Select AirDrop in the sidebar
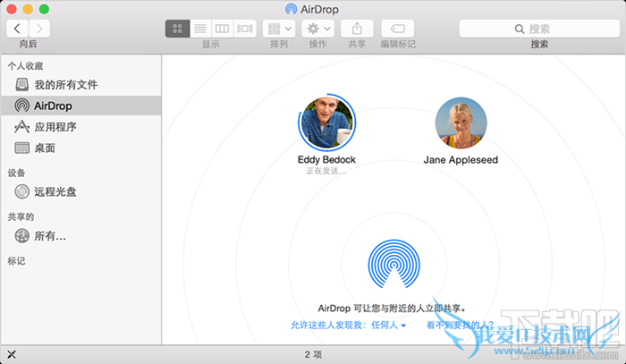626x364 pixels. 81,106
